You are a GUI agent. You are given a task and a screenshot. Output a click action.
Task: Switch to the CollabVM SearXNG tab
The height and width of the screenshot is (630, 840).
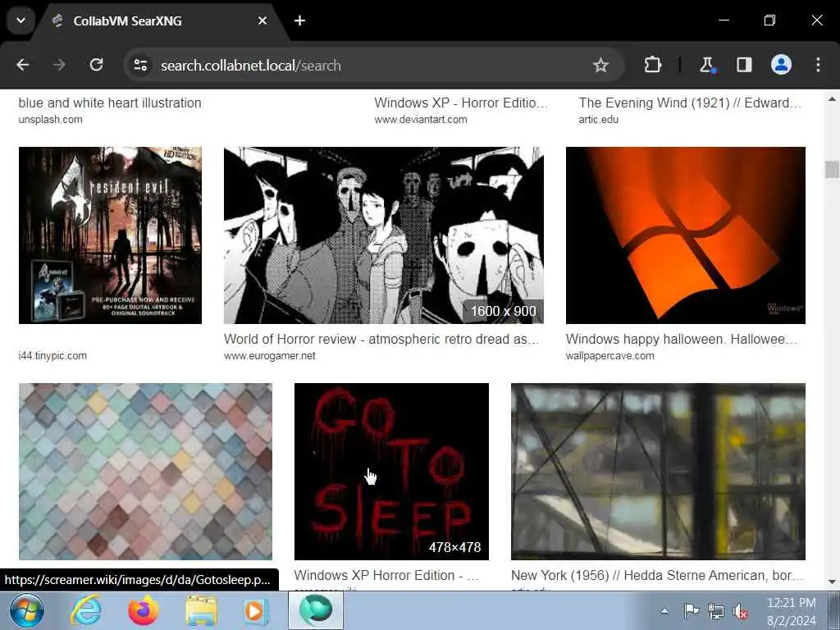[x=155, y=21]
